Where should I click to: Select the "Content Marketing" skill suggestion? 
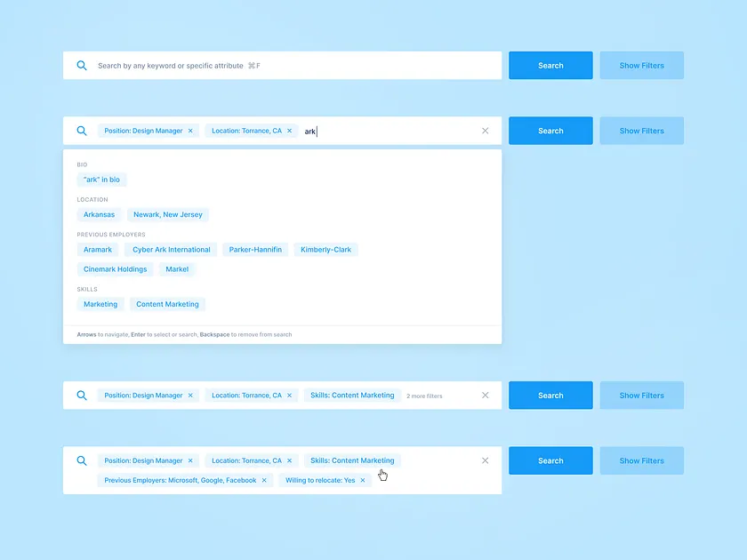167,303
